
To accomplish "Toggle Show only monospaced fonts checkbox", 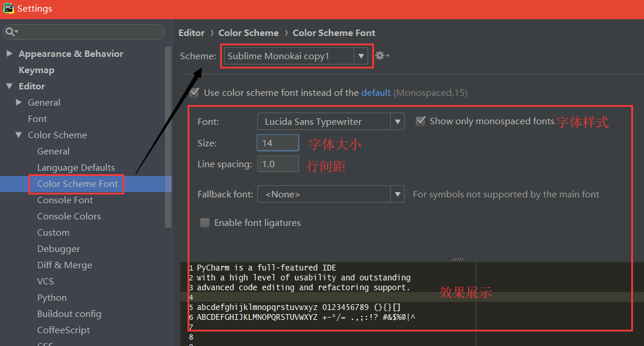I will [420, 121].
